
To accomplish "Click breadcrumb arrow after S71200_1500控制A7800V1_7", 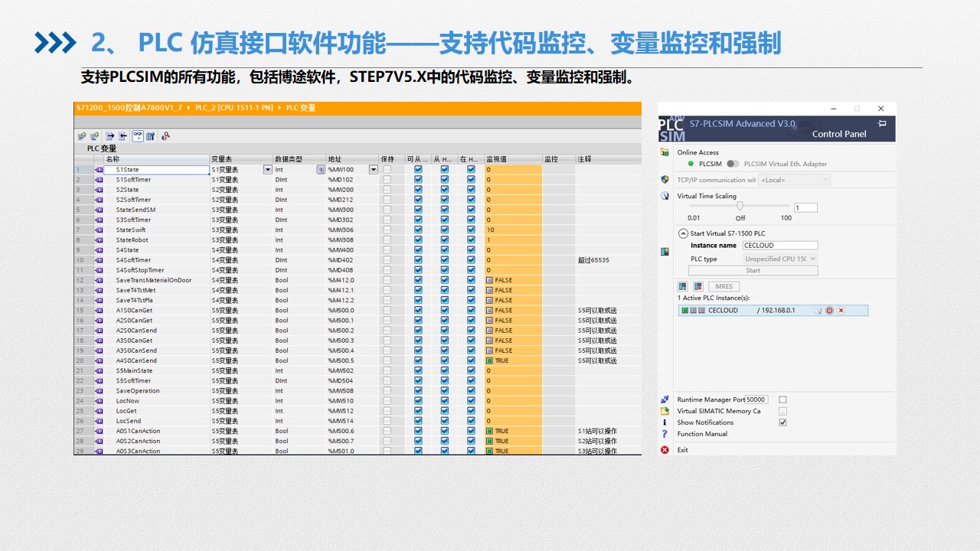I will pos(188,108).
